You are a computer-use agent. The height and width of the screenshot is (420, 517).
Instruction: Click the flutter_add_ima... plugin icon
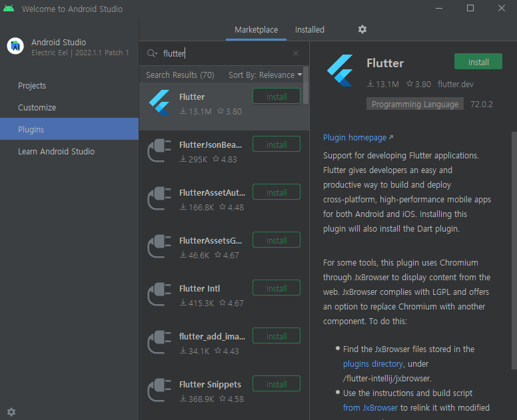point(160,342)
